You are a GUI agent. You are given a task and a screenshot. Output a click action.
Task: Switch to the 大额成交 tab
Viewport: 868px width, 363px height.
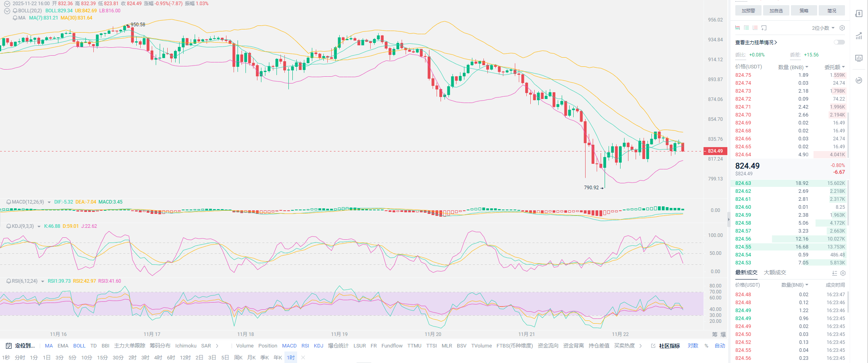pyautogui.click(x=775, y=273)
